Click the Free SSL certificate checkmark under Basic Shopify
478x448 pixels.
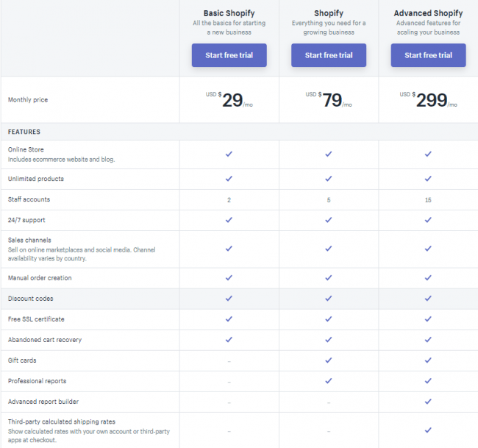click(x=229, y=319)
